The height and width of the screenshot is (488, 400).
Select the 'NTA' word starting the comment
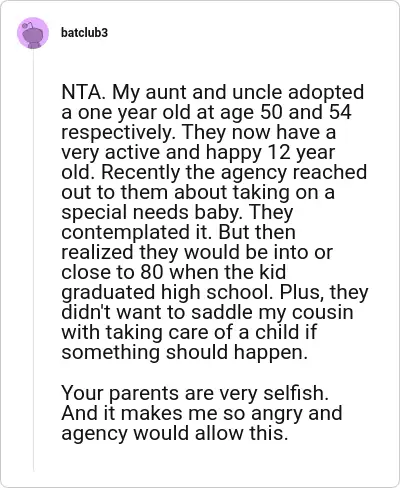[x=80, y=92]
